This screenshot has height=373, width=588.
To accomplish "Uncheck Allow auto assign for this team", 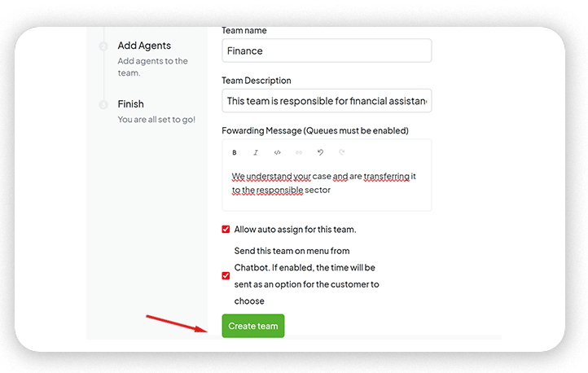I will 226,230.
